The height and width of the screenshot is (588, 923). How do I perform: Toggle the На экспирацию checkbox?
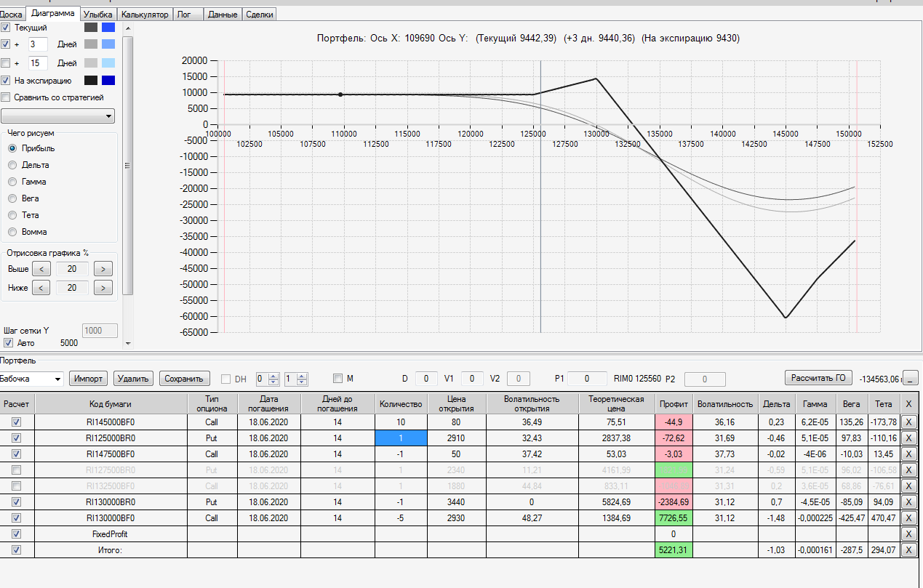pos(6,81)
